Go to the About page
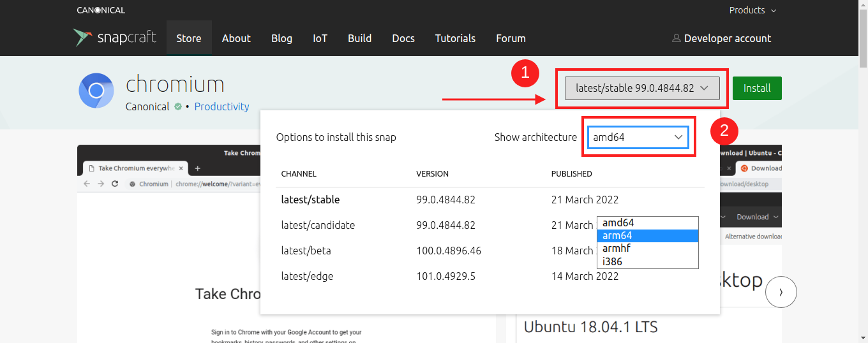Image resolution: width=868 pixels, height=343 pixels. coord(236,38)
